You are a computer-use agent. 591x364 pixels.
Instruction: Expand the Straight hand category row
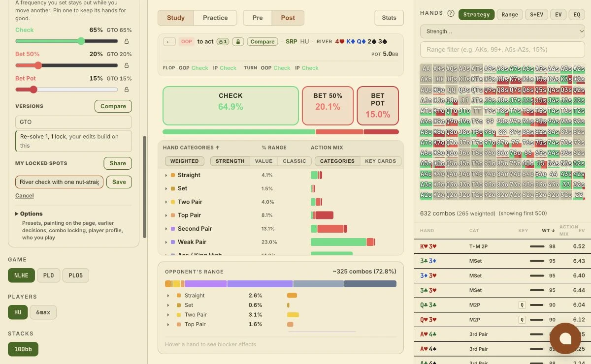pos(166,175)
